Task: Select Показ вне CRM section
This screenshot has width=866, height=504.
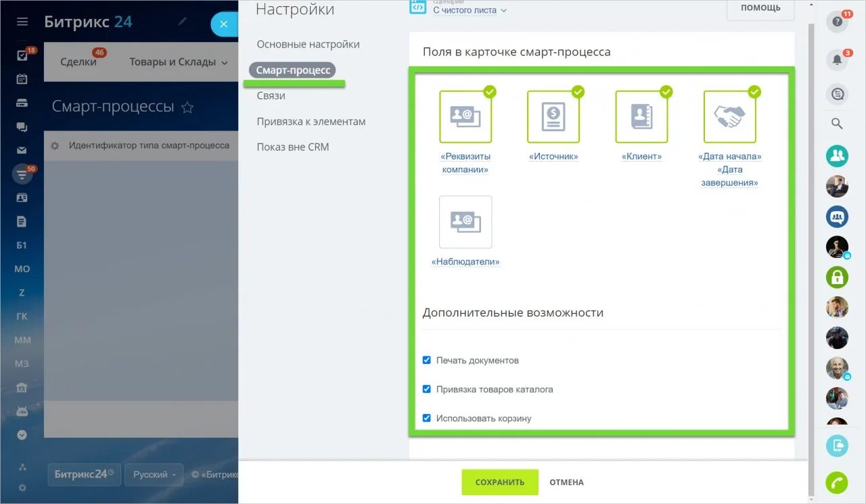Action: [293, 147]
